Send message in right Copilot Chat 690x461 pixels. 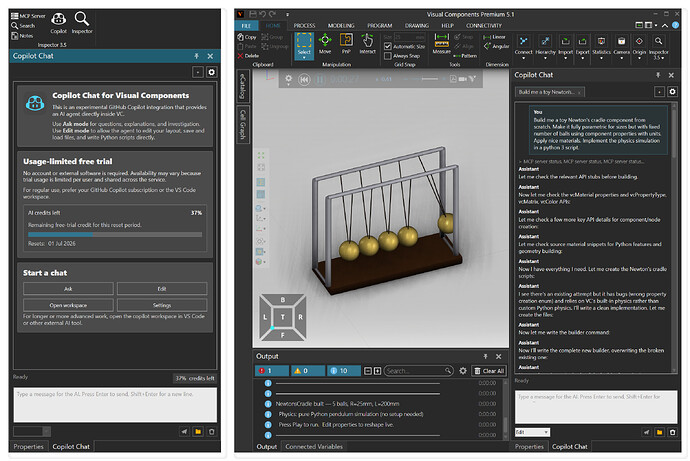tap(646, 432)
